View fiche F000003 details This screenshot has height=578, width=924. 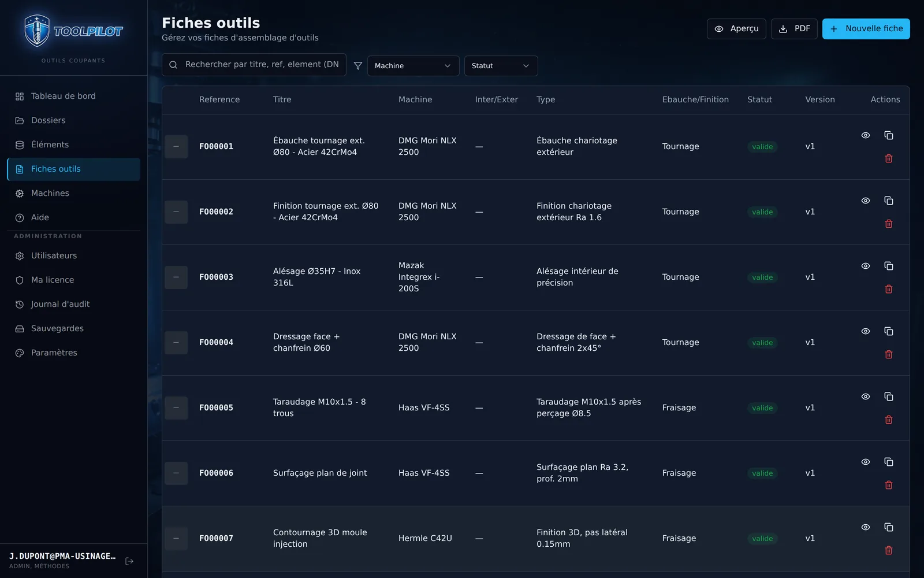(866, 266)
